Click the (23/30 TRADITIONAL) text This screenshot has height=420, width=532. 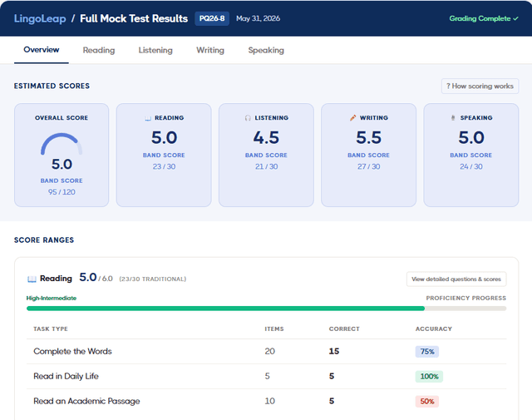coord(153,279)
